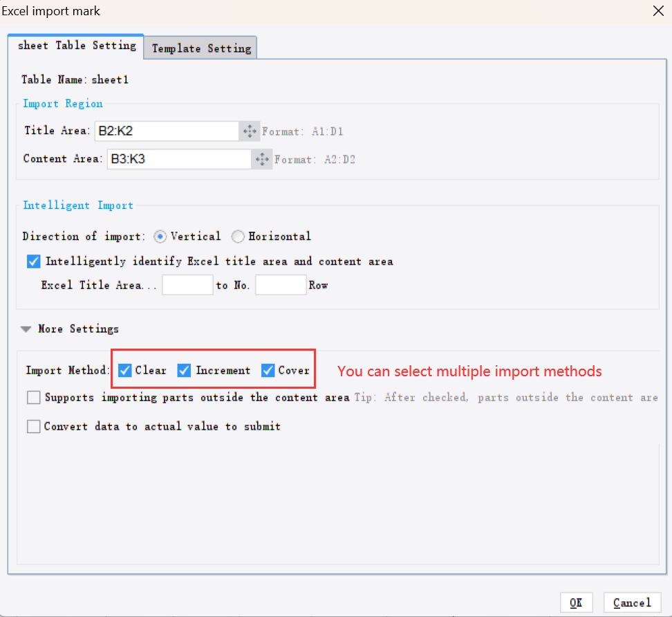The image size is (672, 617).
Task: Enable Convert data to actual value
Action: (x=33, y=426)
